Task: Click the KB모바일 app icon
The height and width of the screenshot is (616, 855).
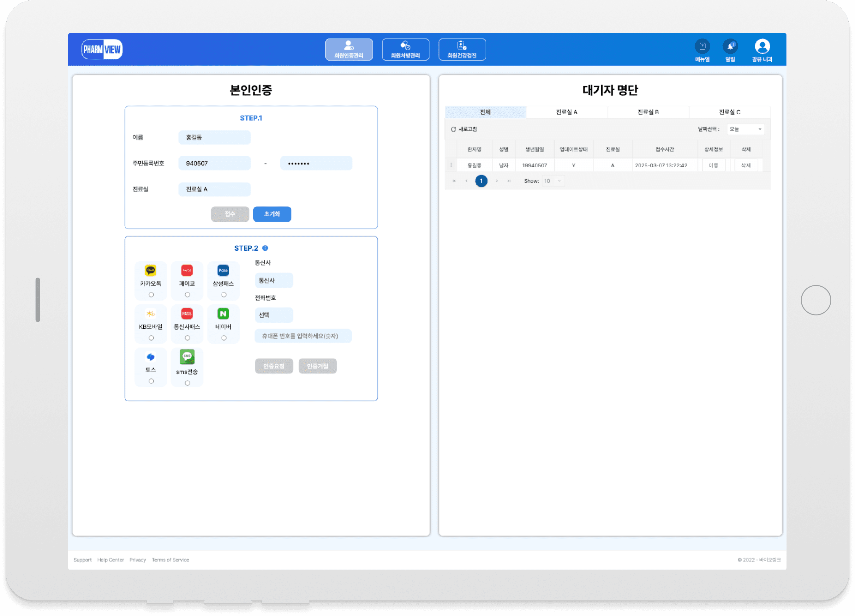Action: (150, 314)
